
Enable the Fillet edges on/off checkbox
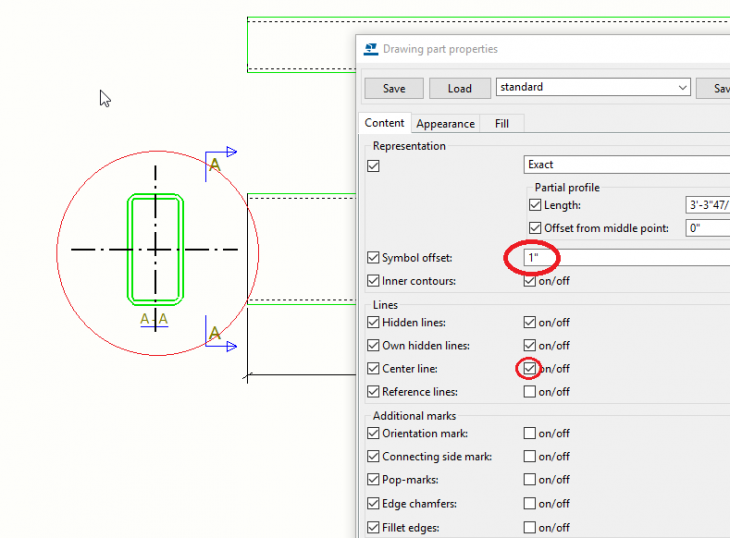pos(529,527)
